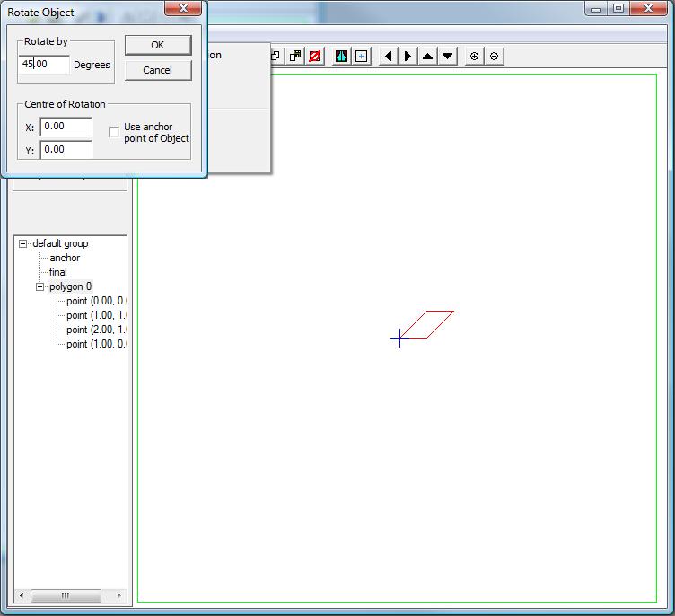
Task: Enable Use anchor point of Object checkbox
Action: [114, 132]
